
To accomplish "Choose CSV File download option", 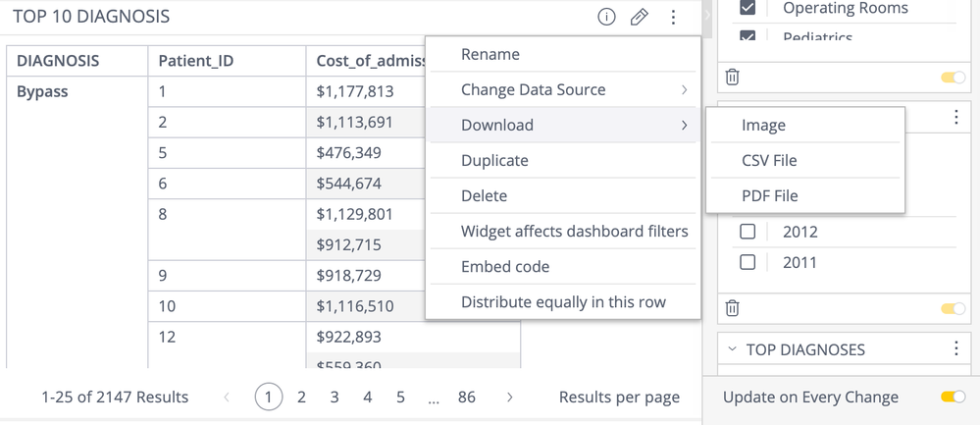I will click(769, 161).
